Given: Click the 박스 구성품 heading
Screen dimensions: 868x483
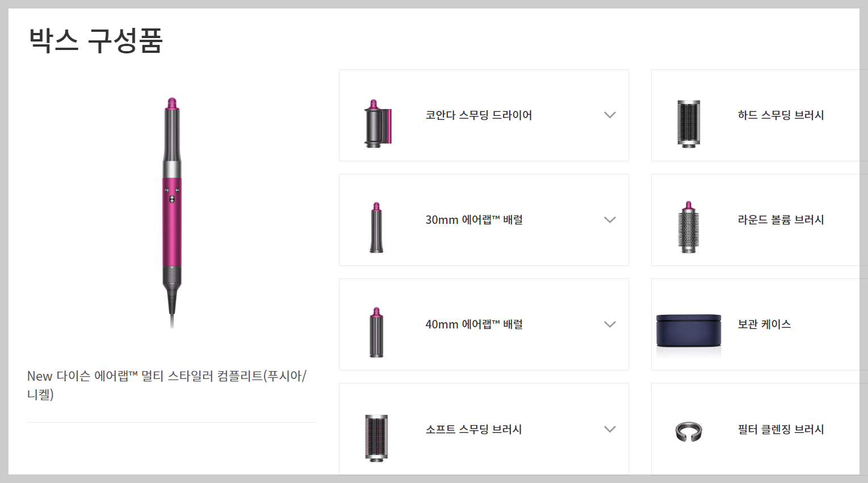Looking at the screenshot, I should point(96,40).
